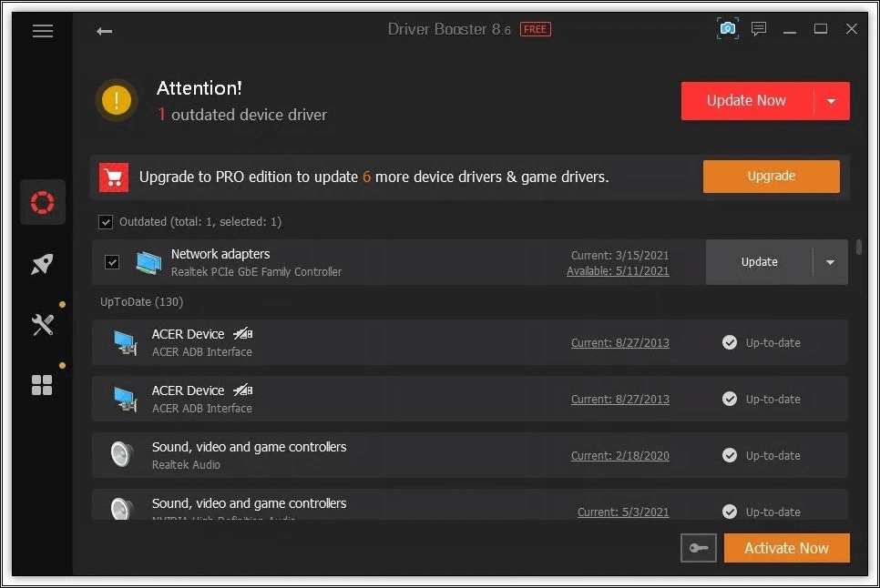
Task: Open the Available: 5/11/2021 link
Action: coord(618,271)
